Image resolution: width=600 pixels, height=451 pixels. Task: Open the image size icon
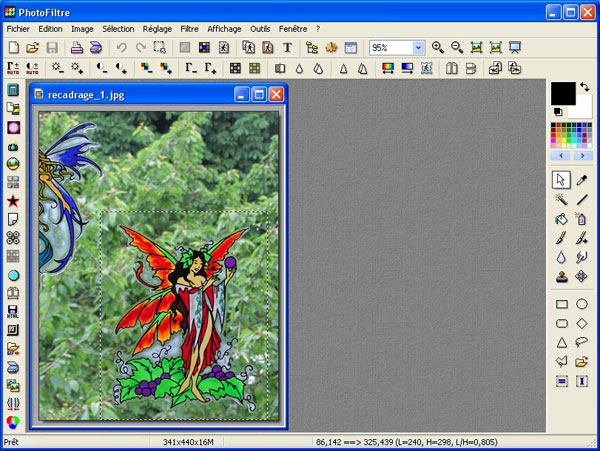tap(249, 47)
